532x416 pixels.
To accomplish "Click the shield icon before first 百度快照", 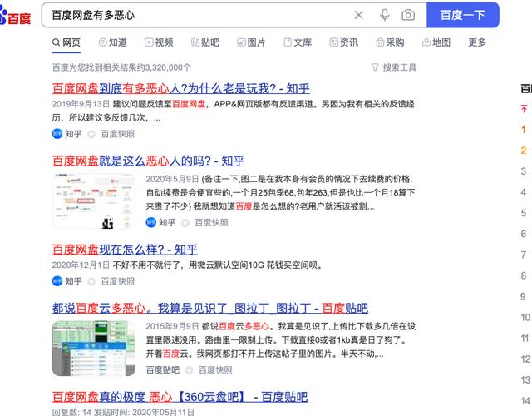I will pyautogui.click(x=91, y=134).
